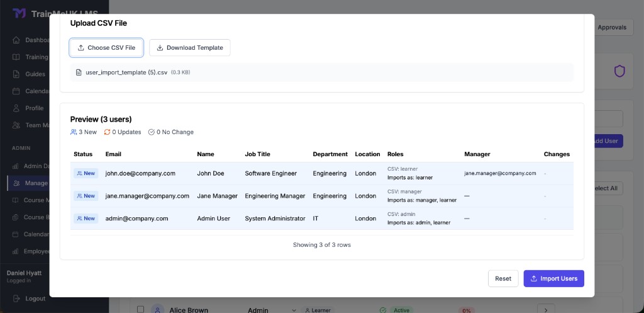Click the Dashboard home icon
The image size is (644, 313).
[x=16, y=40]
